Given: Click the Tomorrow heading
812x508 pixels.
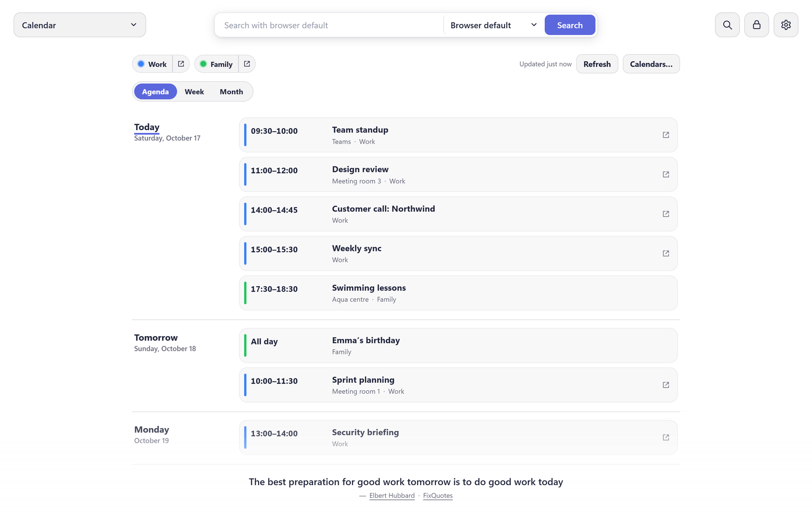Looking at the screenshot, I should point(156,337).
